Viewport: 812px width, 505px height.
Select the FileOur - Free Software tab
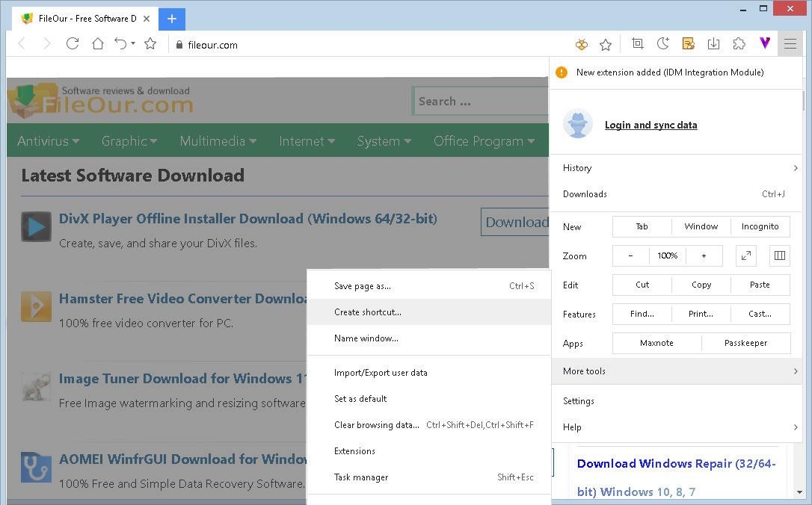click(x=85, y=19)
